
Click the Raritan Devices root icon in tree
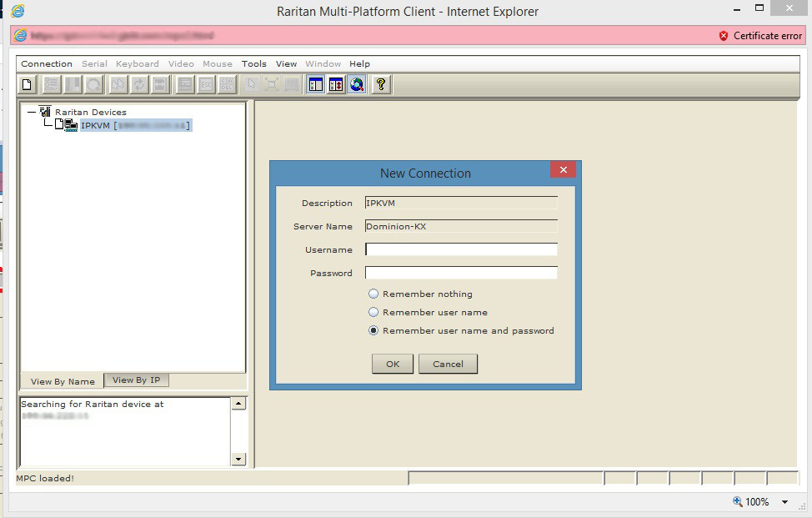click(45, 112)
